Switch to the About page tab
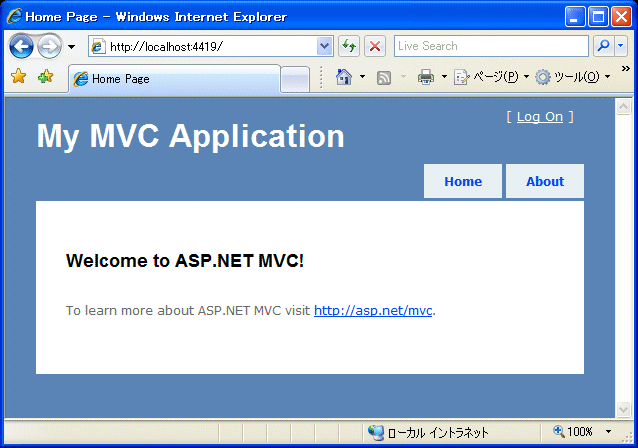This screenshot has width=638, height=448. [545, 181]
